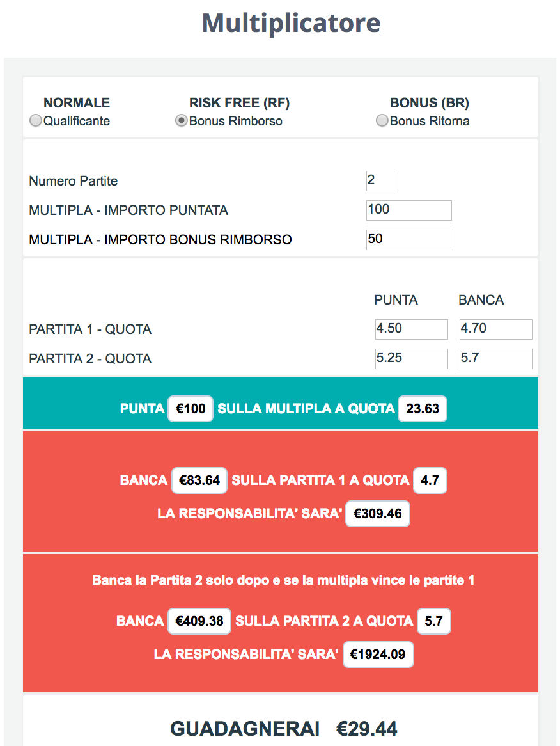Select the €83.64 banca amount box
Screen dimensions: 560x746
[x=199, y=480]
